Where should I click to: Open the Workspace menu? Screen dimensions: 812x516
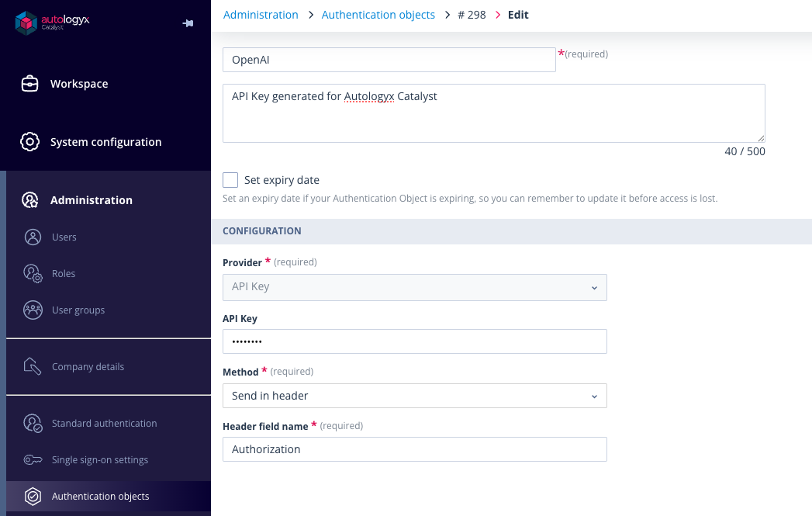(x=78, y=84)
